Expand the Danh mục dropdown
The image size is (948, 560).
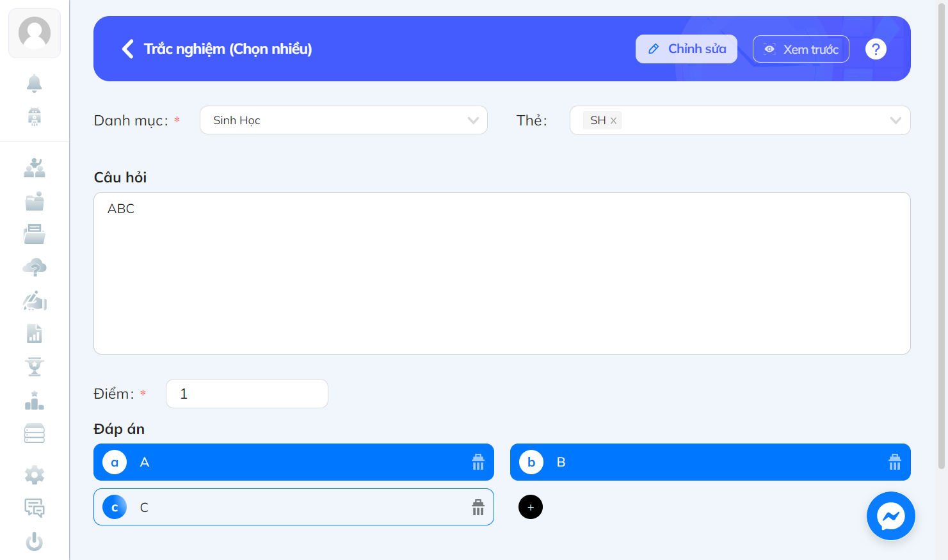coord(344,120)
